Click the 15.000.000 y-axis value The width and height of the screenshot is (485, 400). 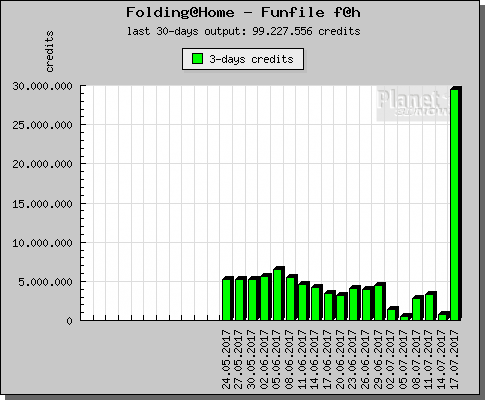(42, 204)
